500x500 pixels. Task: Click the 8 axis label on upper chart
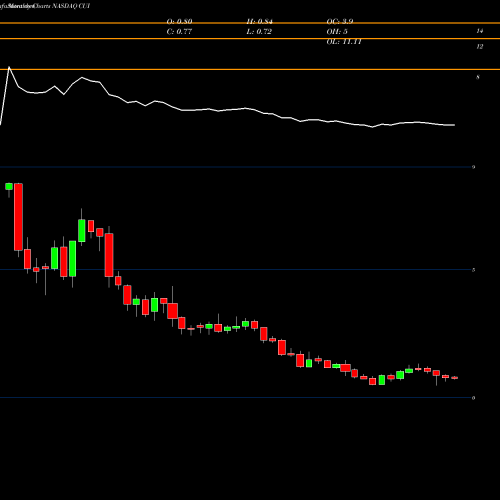(478, 77)
